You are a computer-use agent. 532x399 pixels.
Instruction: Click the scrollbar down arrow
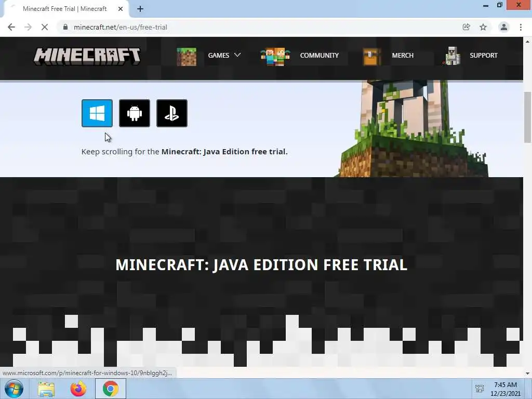pyautogui.click(x=527, y=374)
